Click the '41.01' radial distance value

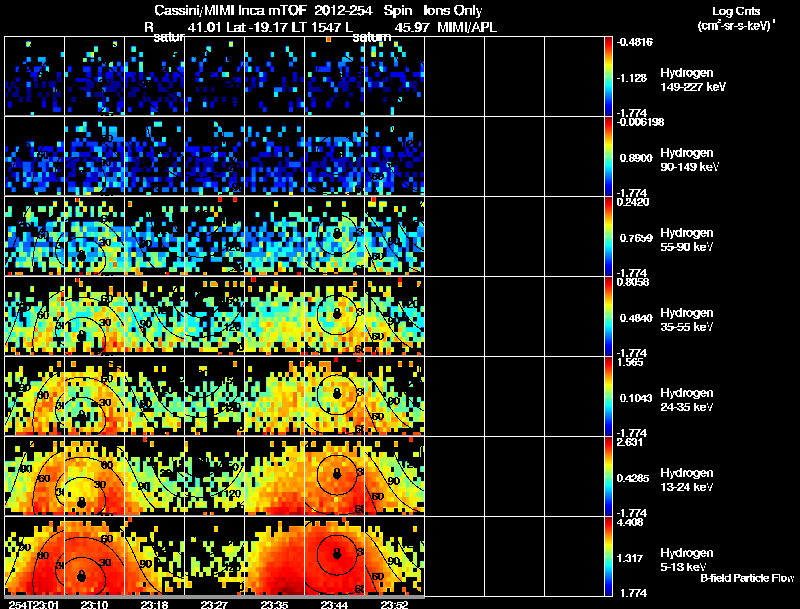click(205, 27)
